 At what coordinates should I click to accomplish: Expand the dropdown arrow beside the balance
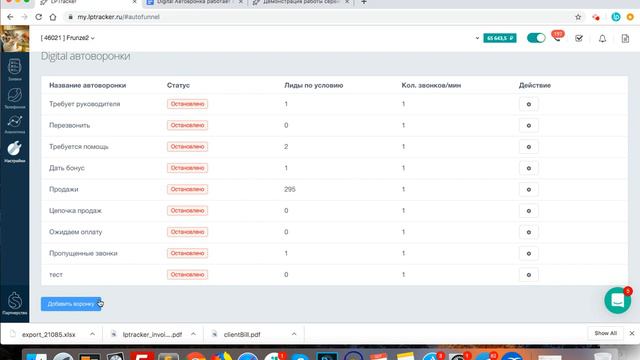[477, 38]
